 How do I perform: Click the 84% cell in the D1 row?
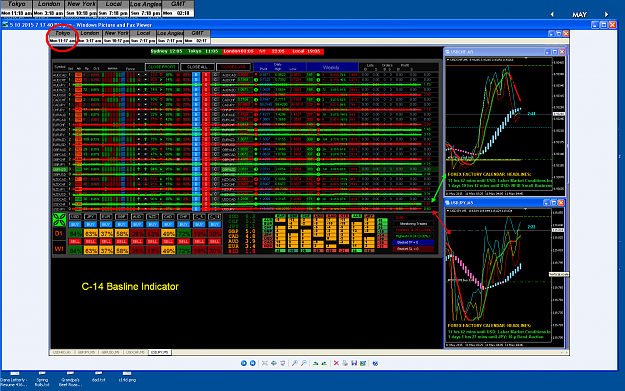75,234
